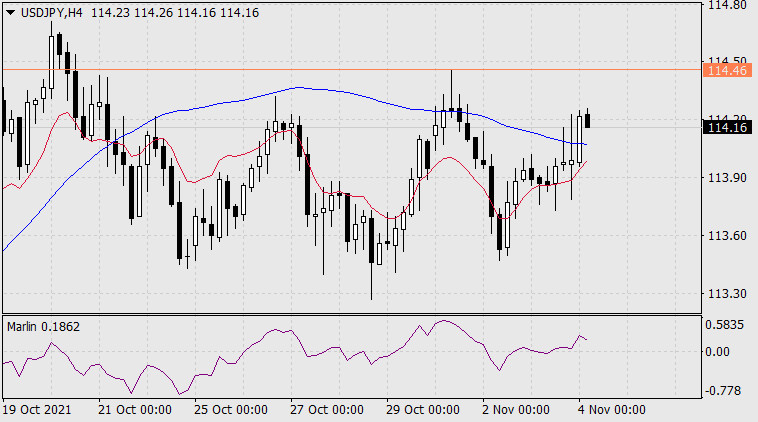Click the 0.00 indicator scale value

point(717,352)
